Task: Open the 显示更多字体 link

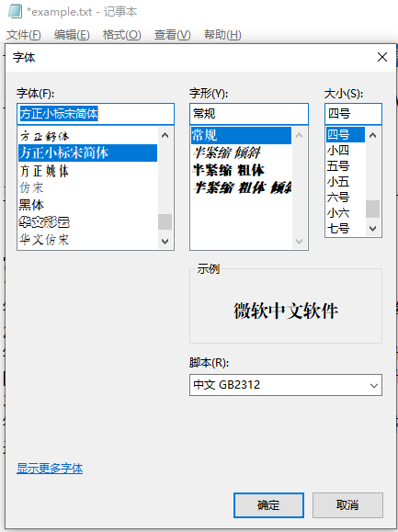Action: coord(50,469)
